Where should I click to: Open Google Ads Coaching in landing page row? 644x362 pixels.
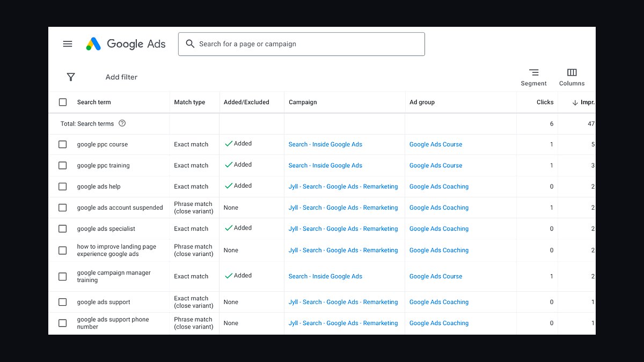[x=439, y=250]
